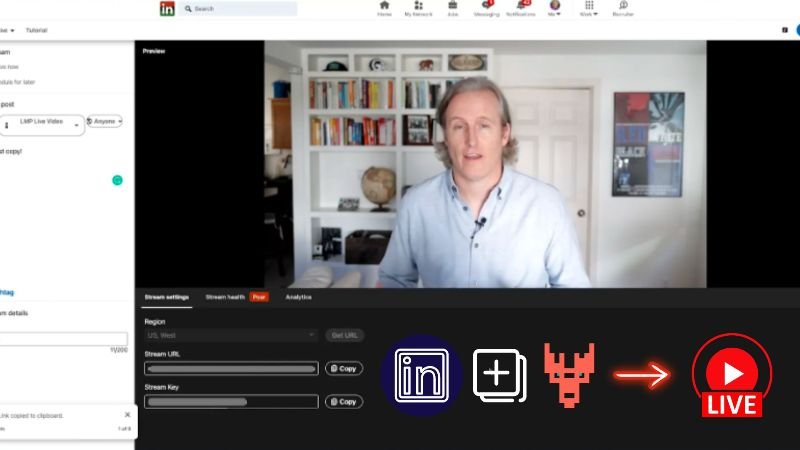Go to LinkedIn Home
Screen dimensions: 800x450
384,9
